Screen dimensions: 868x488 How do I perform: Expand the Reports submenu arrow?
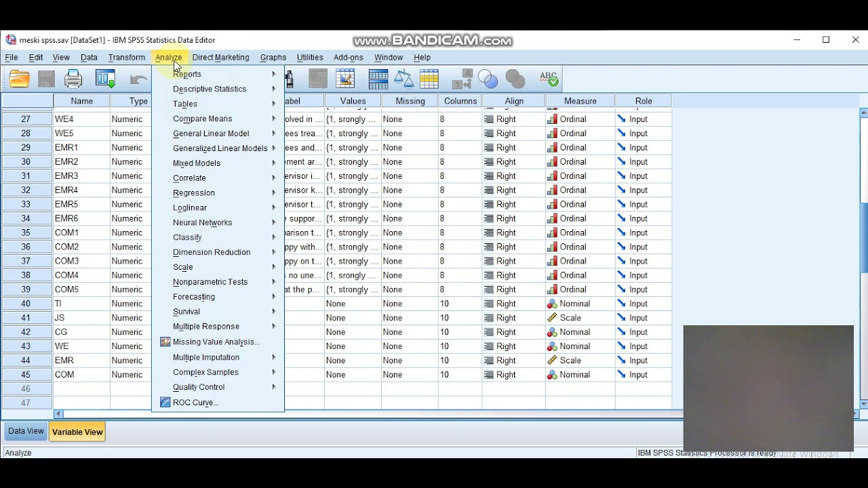point(274,75)
